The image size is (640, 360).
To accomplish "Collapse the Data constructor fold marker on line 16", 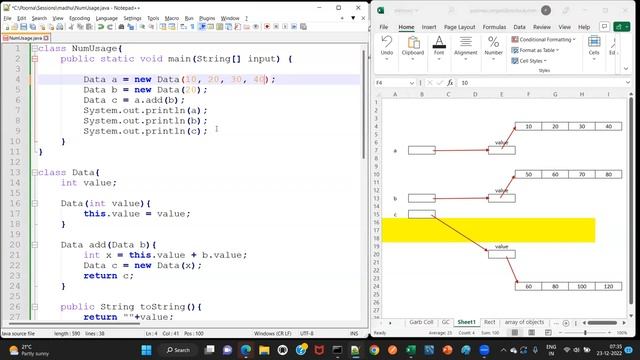I will (35, 203).
